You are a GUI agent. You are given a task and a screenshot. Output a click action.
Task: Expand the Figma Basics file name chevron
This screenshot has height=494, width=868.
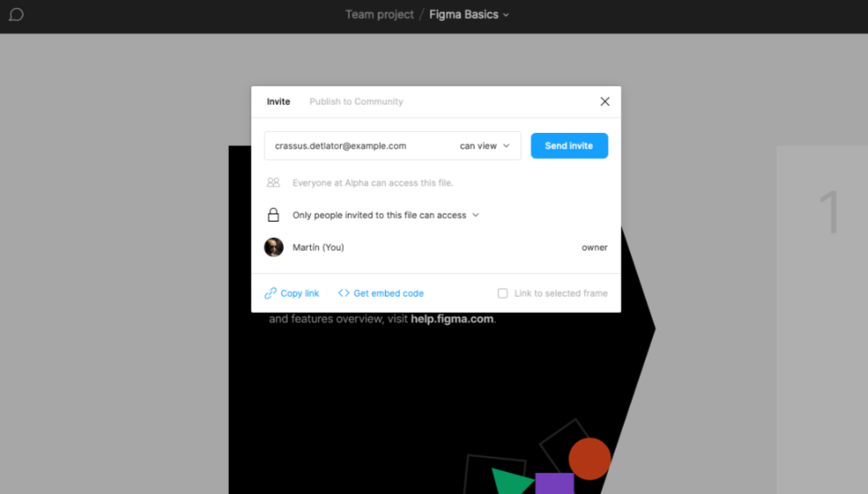506,15
